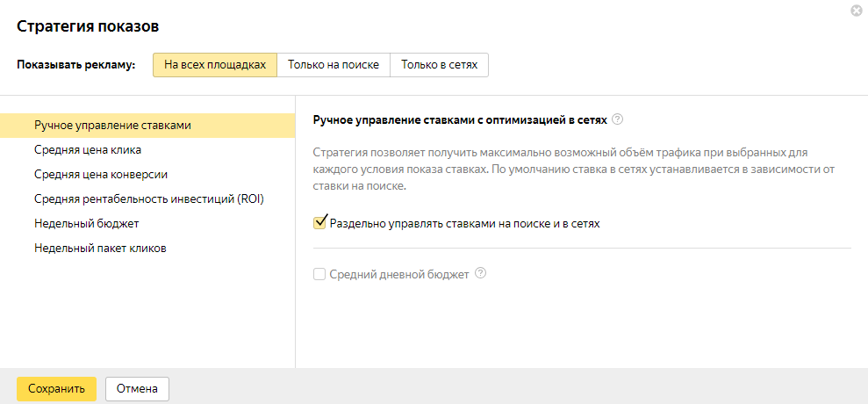
Task: Click the Стратегия показов heading
Action: click(88, 26)
